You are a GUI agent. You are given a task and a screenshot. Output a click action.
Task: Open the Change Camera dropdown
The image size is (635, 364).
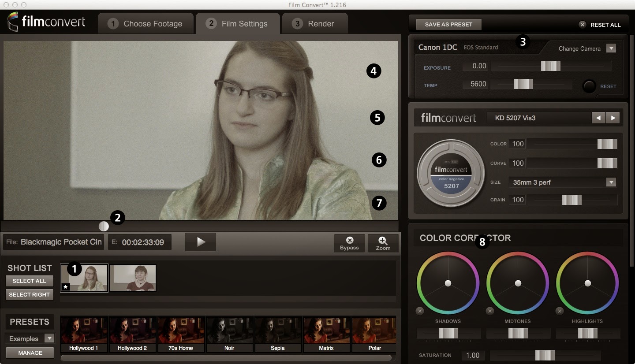pos(611,48)
